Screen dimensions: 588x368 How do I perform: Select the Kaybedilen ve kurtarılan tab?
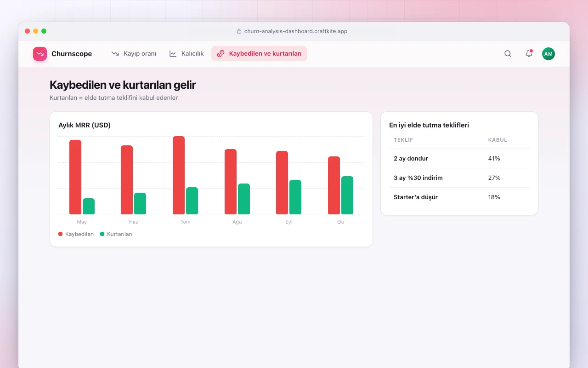coord(259,54)
